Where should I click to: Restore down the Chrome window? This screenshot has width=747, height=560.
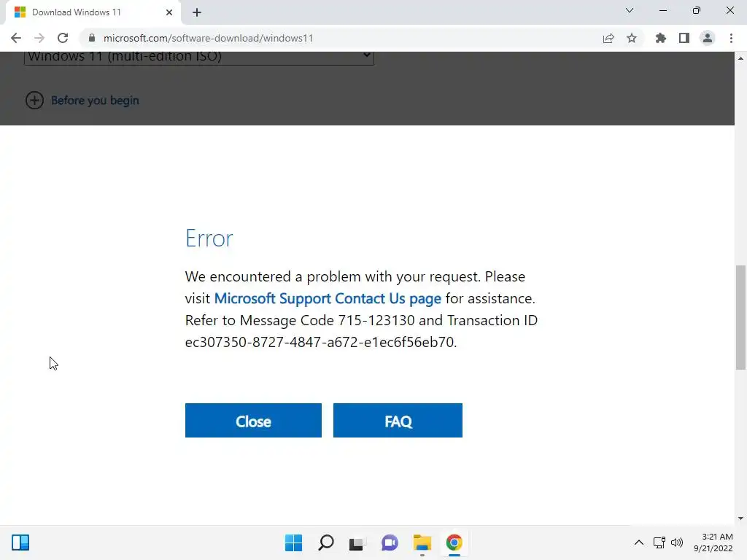coord(697,10)
